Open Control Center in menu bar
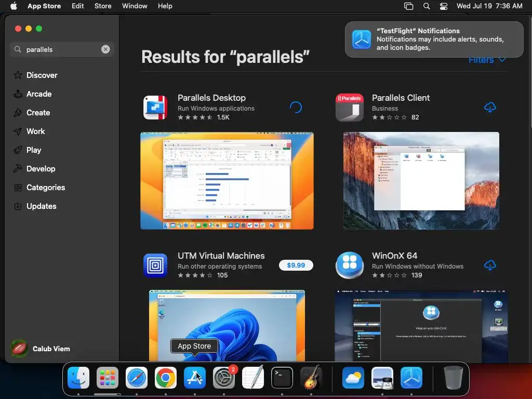This screenshot has height=399, width=532. 444,6
